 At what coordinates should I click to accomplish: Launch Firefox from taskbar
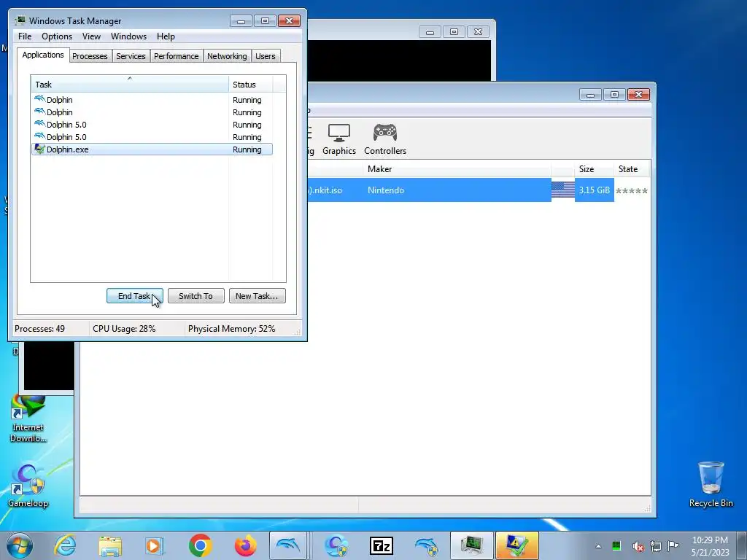point(245,545)
